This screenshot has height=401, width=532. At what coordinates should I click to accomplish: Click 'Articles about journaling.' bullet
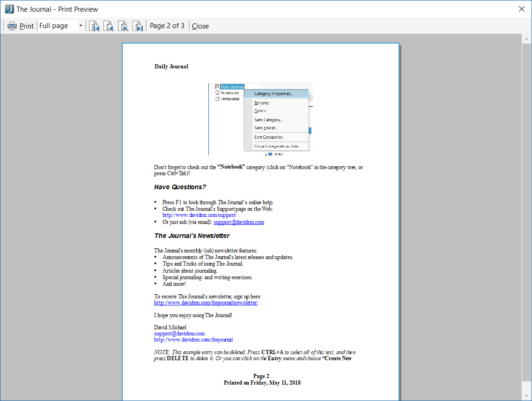190,271
